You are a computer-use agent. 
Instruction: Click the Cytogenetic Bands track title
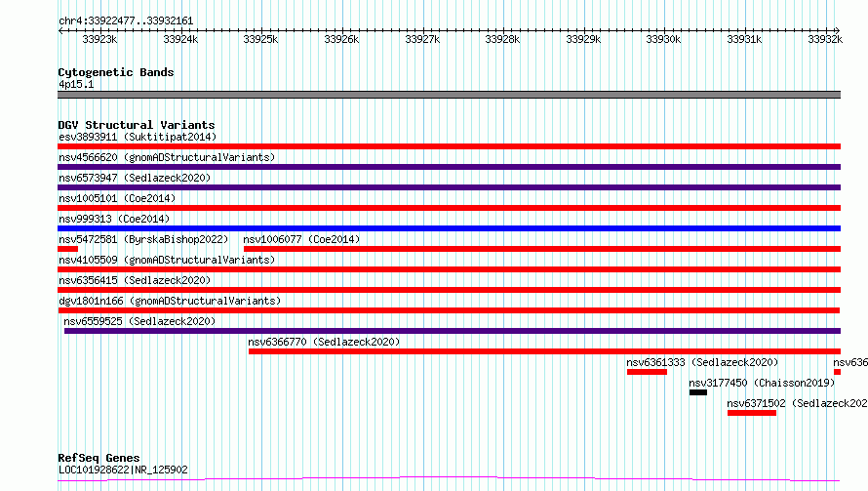(x=116, y=72)
